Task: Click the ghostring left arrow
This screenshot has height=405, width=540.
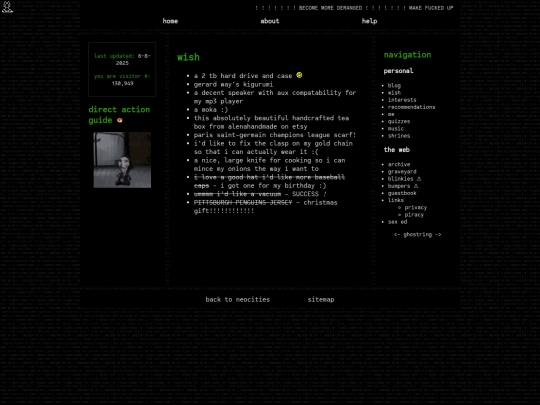Action: click(397, 235)
